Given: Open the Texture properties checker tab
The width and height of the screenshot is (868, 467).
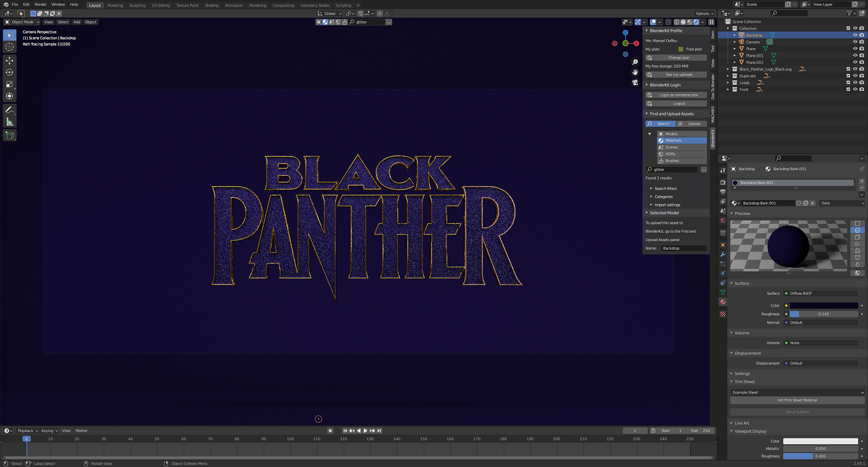Looking at the screenshot, I should (x=723, y=314).
